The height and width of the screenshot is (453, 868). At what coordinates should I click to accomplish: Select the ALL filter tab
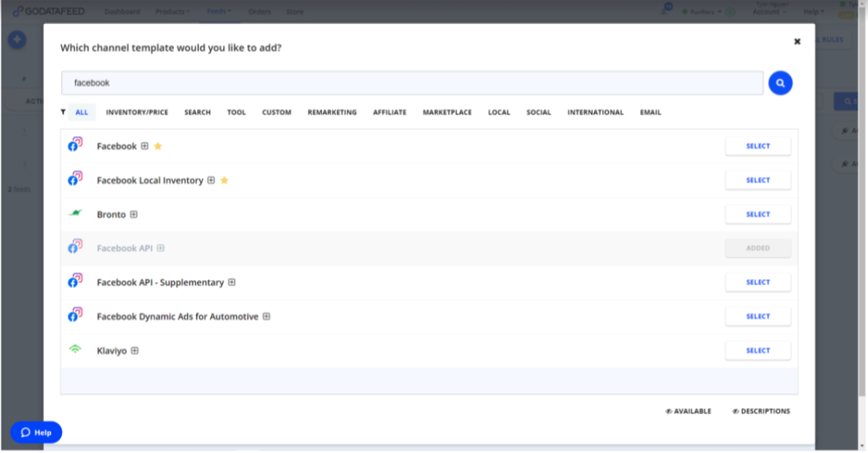click(x=82, y=113)
